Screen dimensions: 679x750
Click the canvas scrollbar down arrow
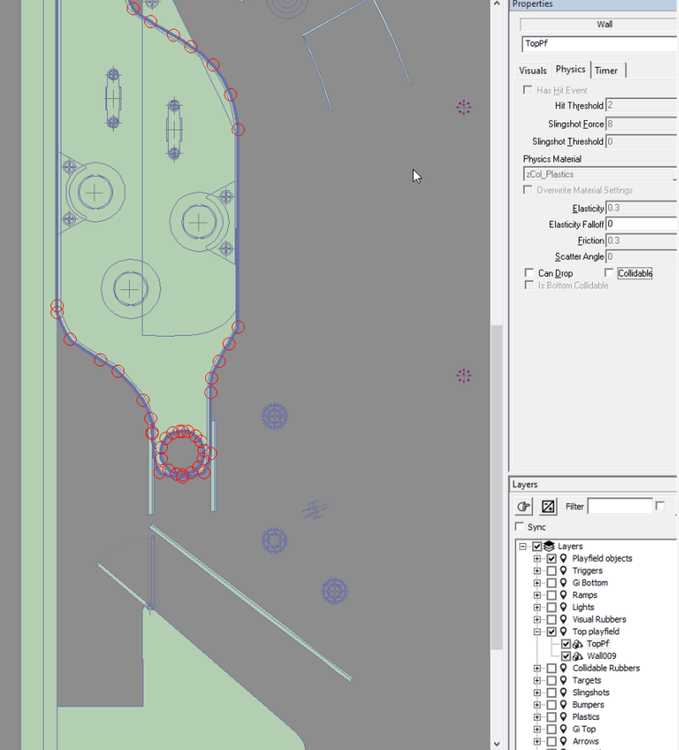[496, 743]
